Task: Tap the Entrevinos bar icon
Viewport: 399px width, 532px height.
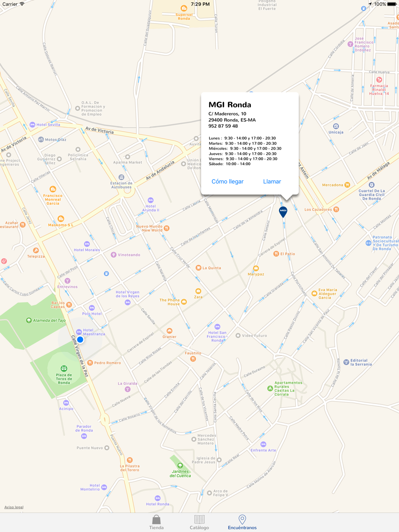Action: click(67, 281)
